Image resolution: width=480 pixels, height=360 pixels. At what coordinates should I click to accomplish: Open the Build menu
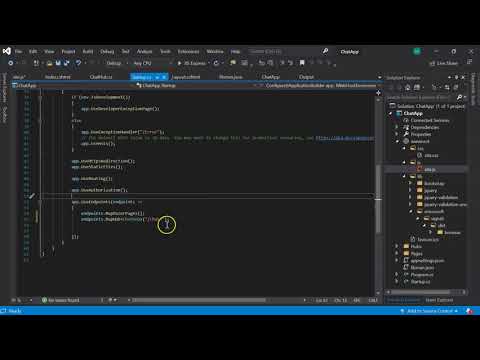88,51
